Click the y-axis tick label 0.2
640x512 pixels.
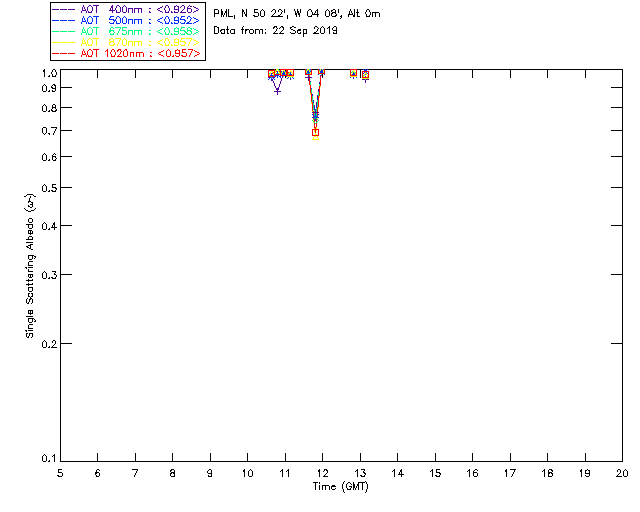coord(49,344)
